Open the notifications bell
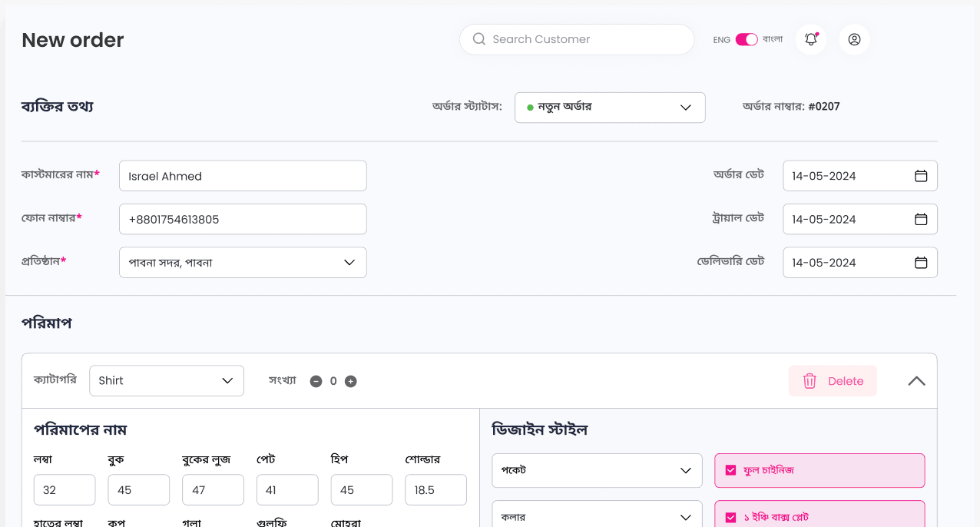The width and height of the screenshot is (980, 527). [811, 39]
